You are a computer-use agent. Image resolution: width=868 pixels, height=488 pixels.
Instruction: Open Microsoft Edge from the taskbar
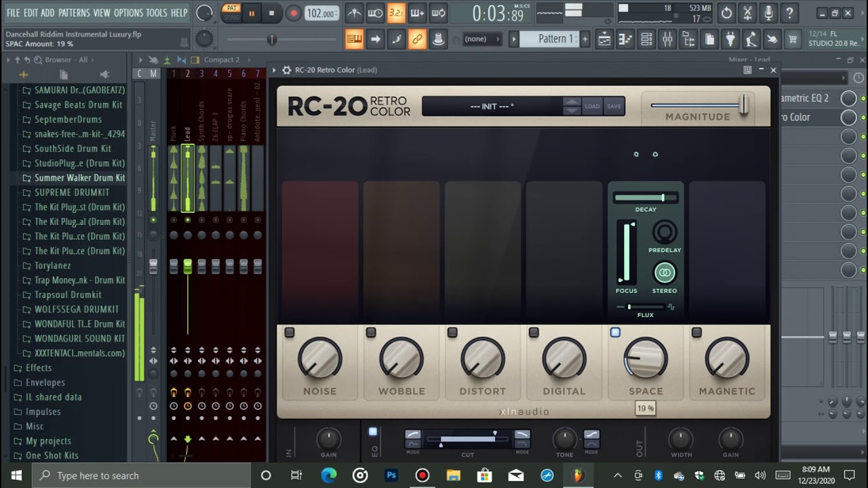tap(329, 475)
